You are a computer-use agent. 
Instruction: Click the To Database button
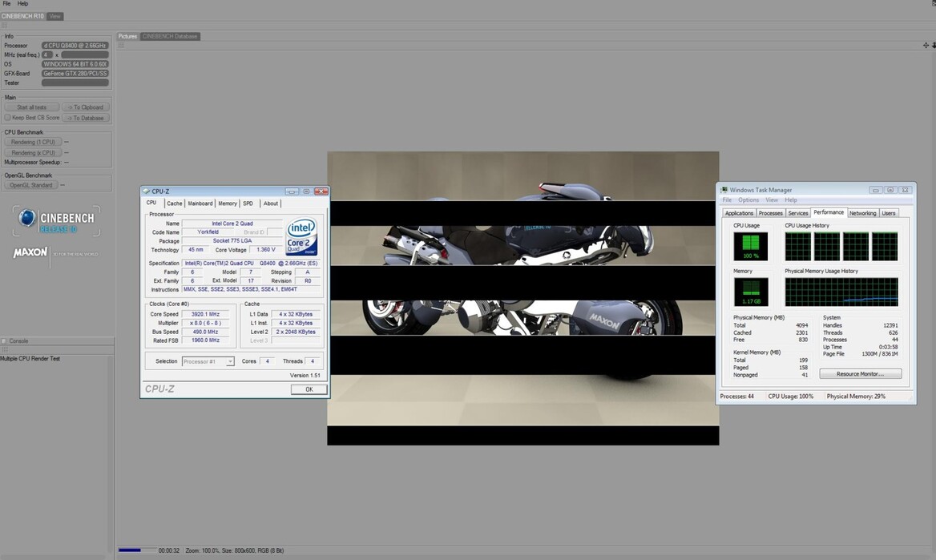tap(86, 119)
